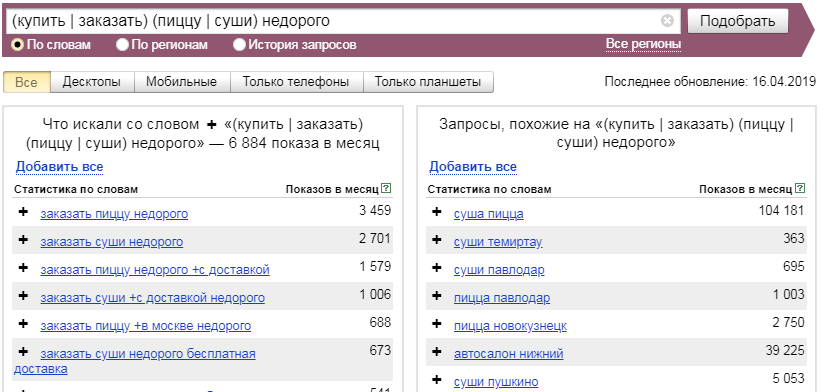
Task: Add 'суша пицца' with its plus icon
Action: pyautogui.click(x=436, y=212)
